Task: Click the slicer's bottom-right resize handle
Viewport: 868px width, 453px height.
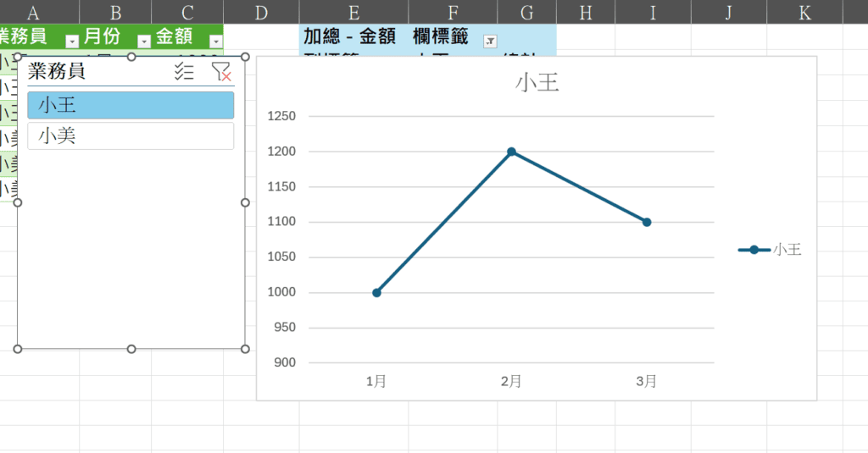Action: (245, 349)
